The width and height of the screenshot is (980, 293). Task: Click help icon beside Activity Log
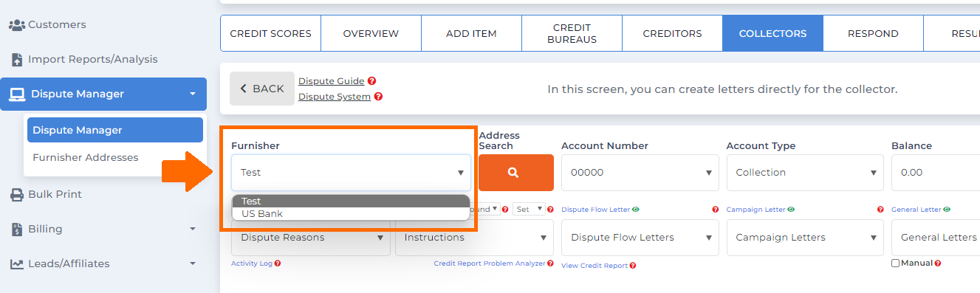click(x=278, y=263)
